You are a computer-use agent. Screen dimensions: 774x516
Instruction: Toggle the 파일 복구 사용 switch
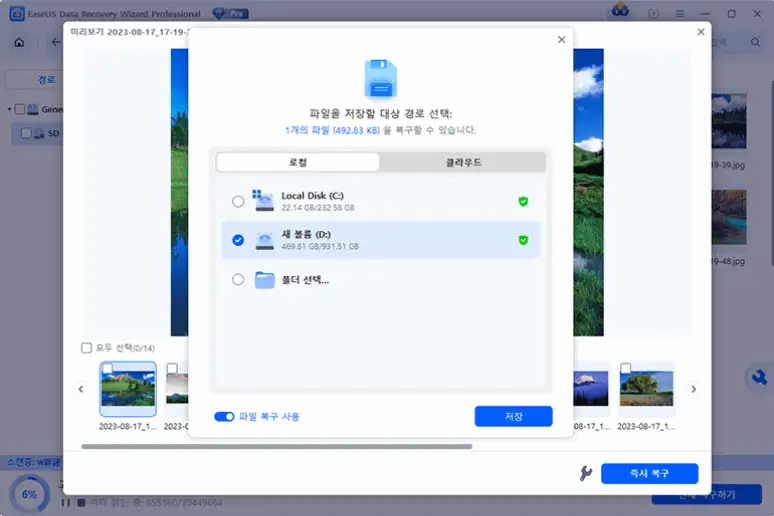[224, 416]
